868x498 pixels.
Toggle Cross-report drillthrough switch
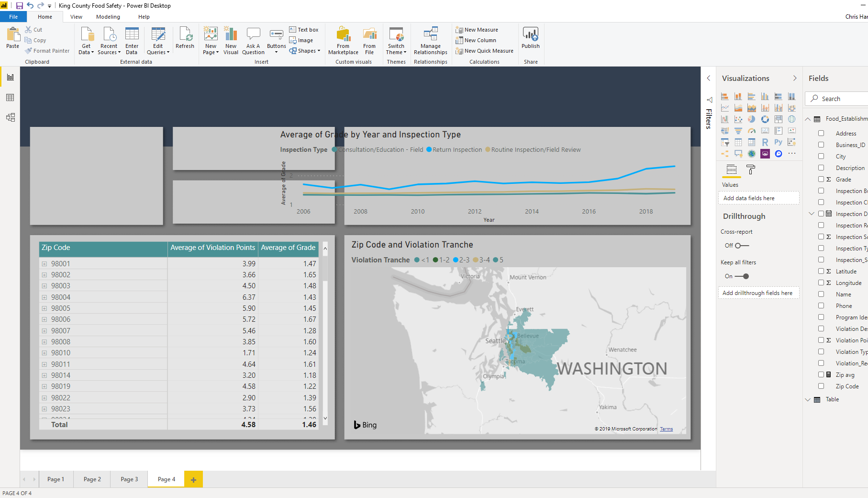coord(741,246)
